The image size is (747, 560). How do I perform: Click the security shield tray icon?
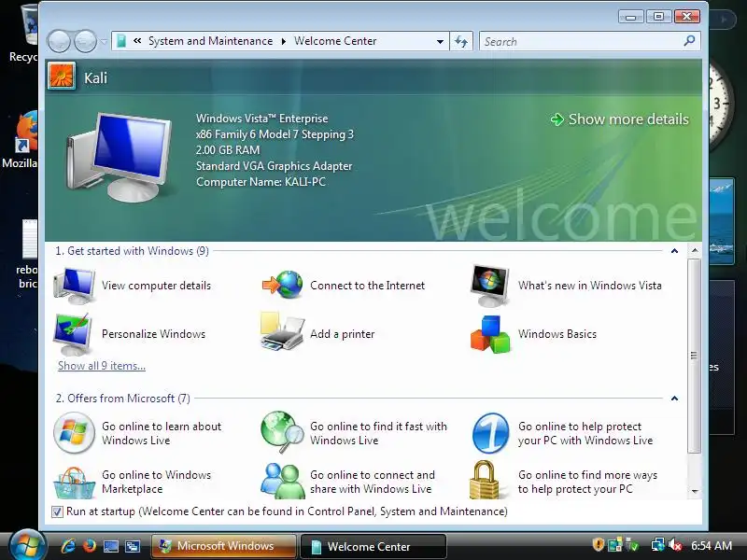click(599, 544)
